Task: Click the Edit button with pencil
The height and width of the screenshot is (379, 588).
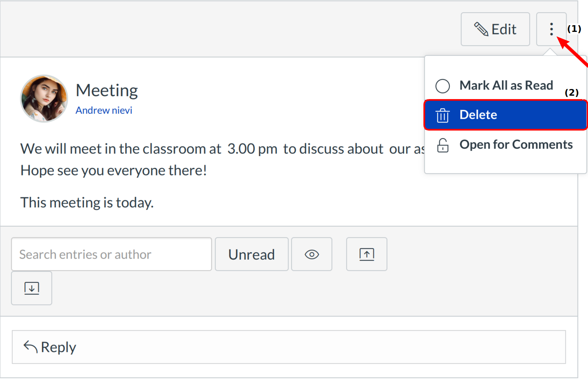Action: click(x=495, y=29)
